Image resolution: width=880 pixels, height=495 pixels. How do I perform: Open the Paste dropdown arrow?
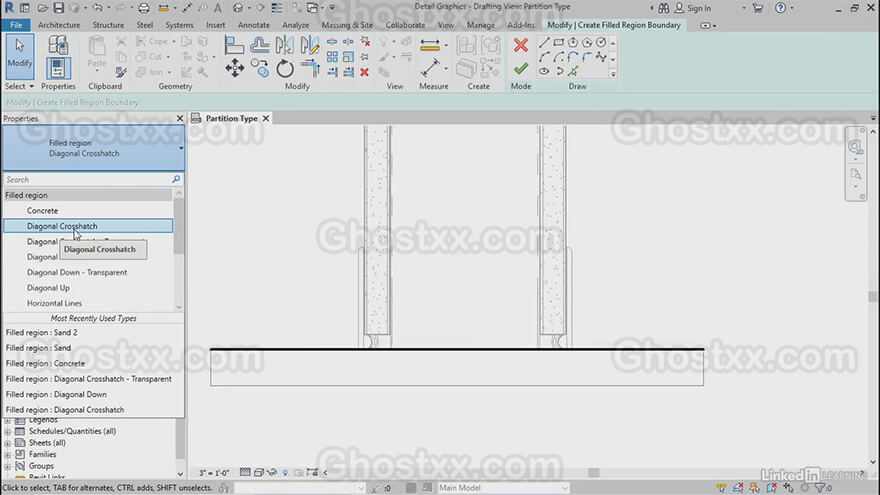97,71
